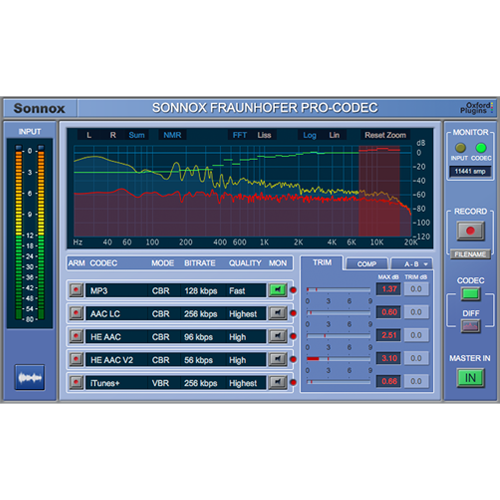Change MP3 quality from Fast
This screenshot has width=500, height=500.
(246, 291)
